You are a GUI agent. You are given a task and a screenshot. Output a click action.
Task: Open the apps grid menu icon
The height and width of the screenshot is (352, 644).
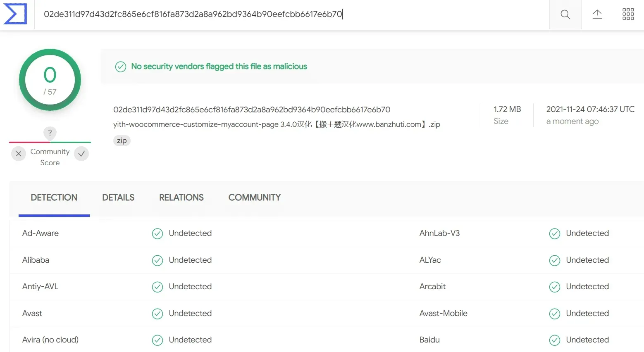[628, 14]
